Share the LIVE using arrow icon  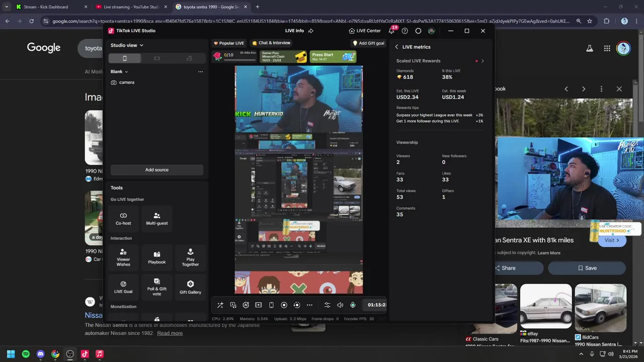click(x=311, y=31)
